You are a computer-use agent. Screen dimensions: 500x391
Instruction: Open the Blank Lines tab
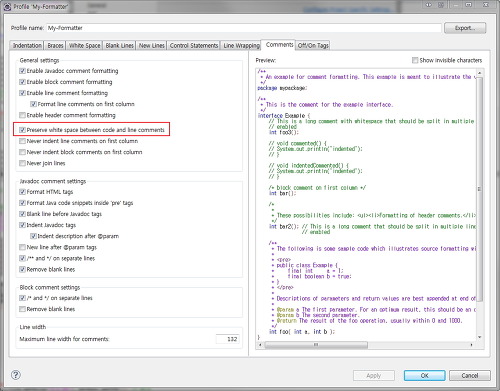[x=120, y=45]
